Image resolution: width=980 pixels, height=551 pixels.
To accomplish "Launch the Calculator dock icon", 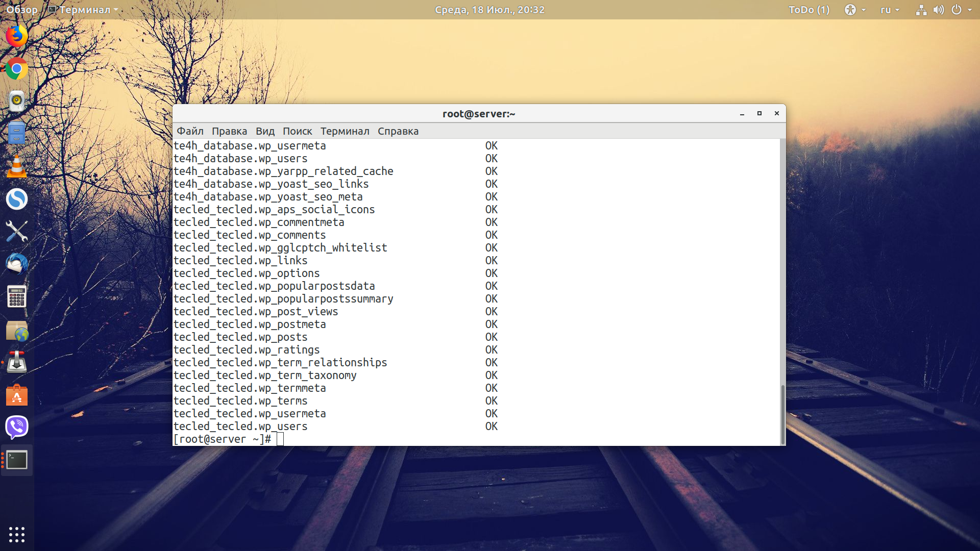I will (17, 296).
